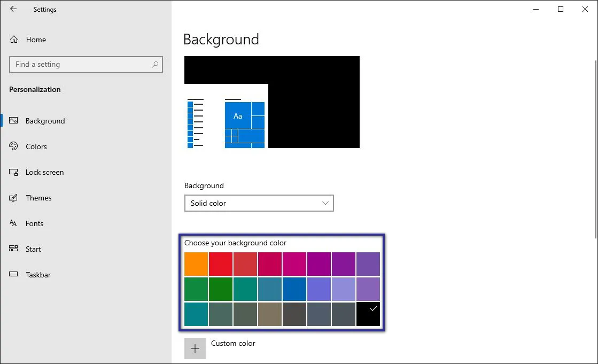Expand the Solid color selection list
This screenshot has height=364, width=598.
pyautogui.click(x=259, y=203)
